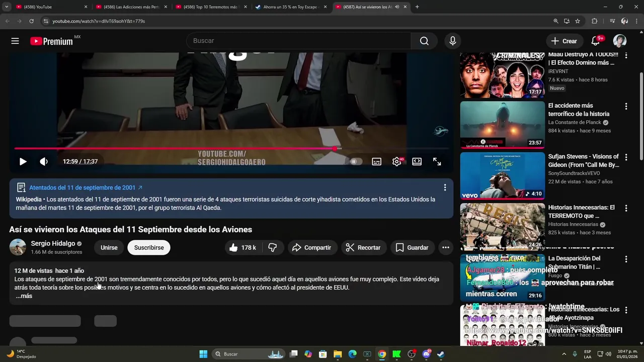The width and height of the screenshot is (644, 362).
Task: Enter full screen mode
Action: pos(437,161)
